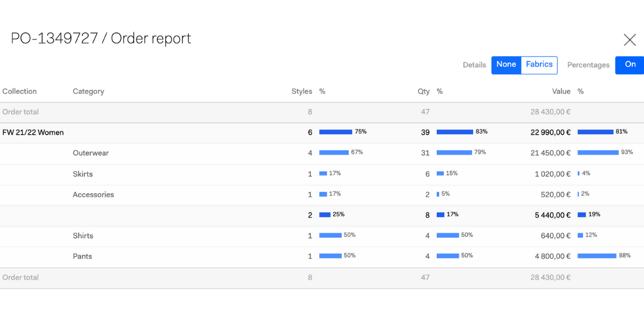Viewport: 644px width, 322px height.
Task: Click the 93% Outerwear value bar
Action: click(x=598, y=152)
